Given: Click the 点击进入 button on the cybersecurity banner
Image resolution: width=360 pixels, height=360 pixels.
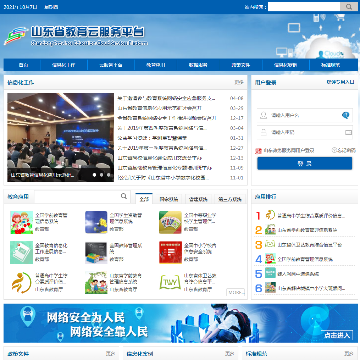Looking at the screenshot, I should tap(337, 335).
